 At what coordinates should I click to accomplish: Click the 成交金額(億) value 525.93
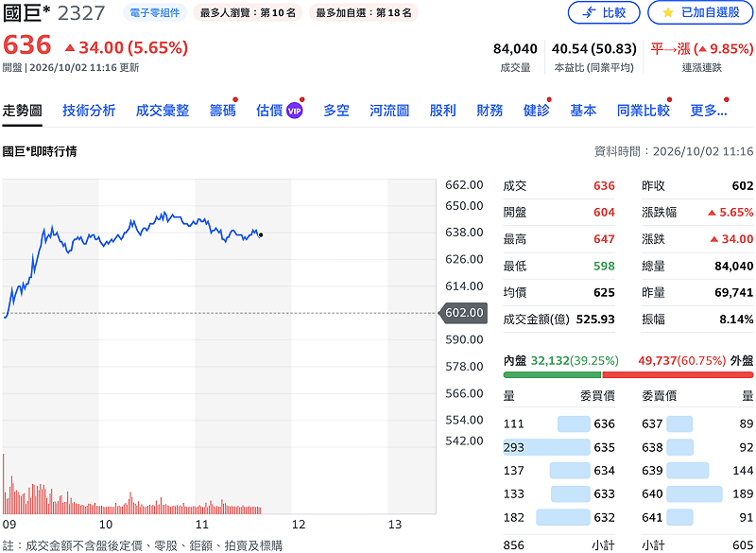tap(595, 320)
